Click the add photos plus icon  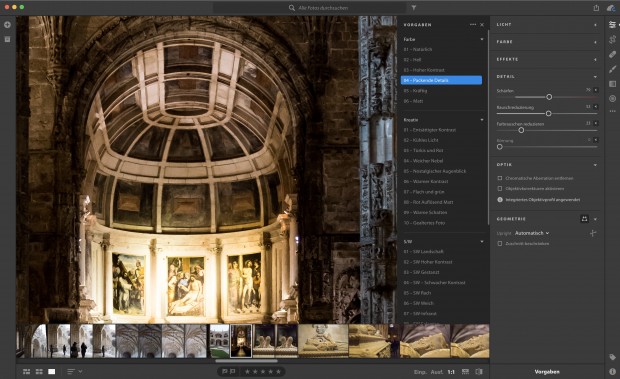tap(7, 25)
